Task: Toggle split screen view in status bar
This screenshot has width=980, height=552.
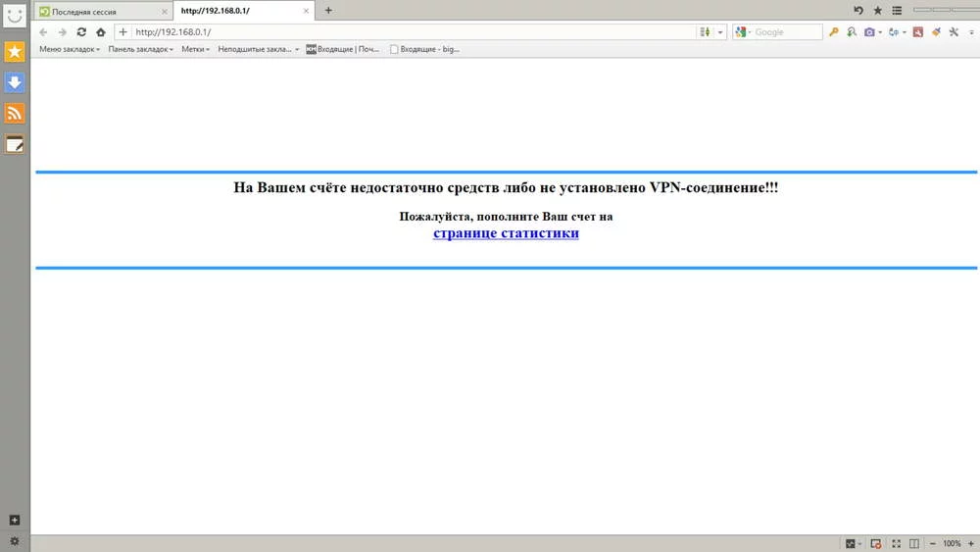Action: (x=914, y=544)
